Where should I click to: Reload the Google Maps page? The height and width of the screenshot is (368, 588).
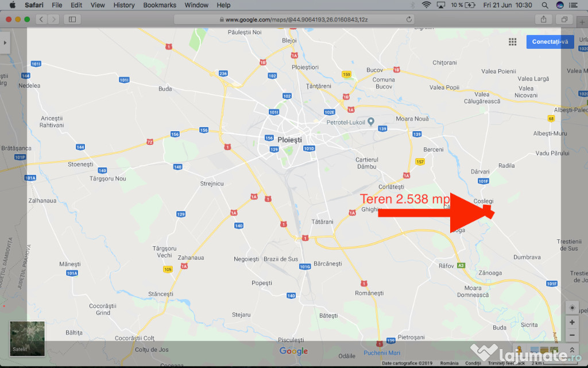[409, 19]
